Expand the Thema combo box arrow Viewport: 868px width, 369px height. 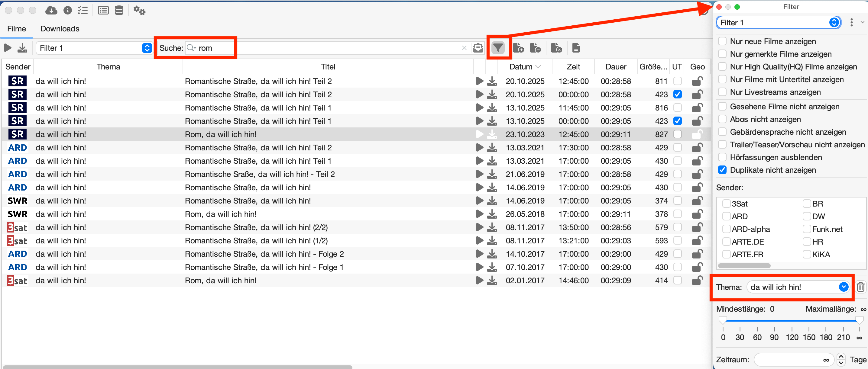[844, 287]
